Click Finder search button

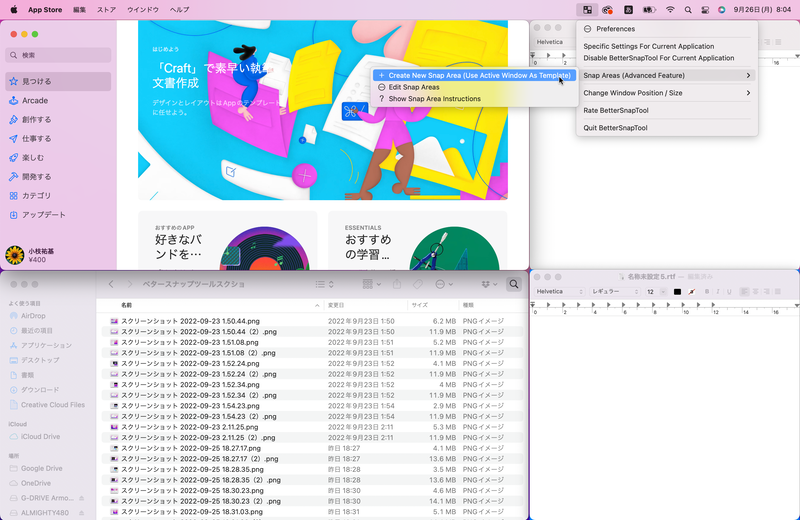pos(514,284)
